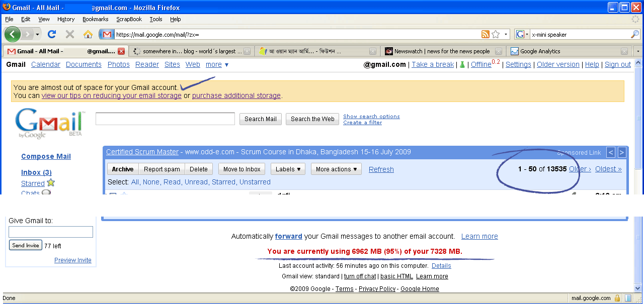Open the File menu
The image size is (644, 304).
[x=9, y=19]
